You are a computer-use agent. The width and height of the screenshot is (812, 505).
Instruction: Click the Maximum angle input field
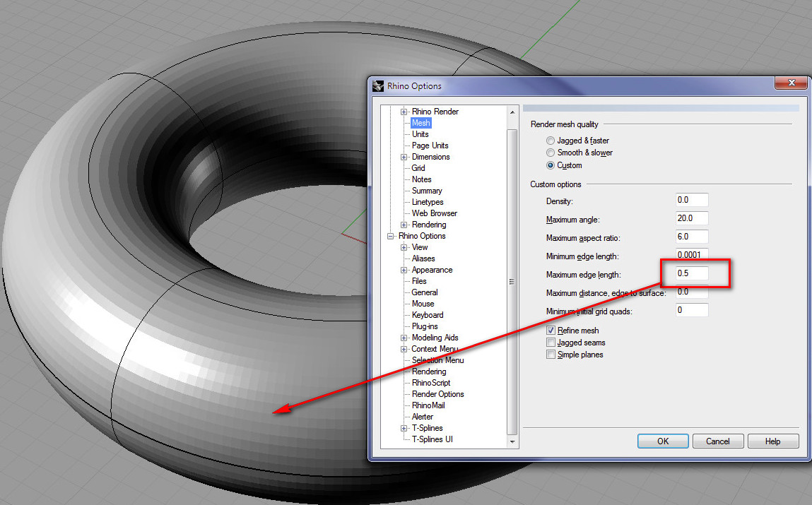pyautogui.click(x=692, y=218)
